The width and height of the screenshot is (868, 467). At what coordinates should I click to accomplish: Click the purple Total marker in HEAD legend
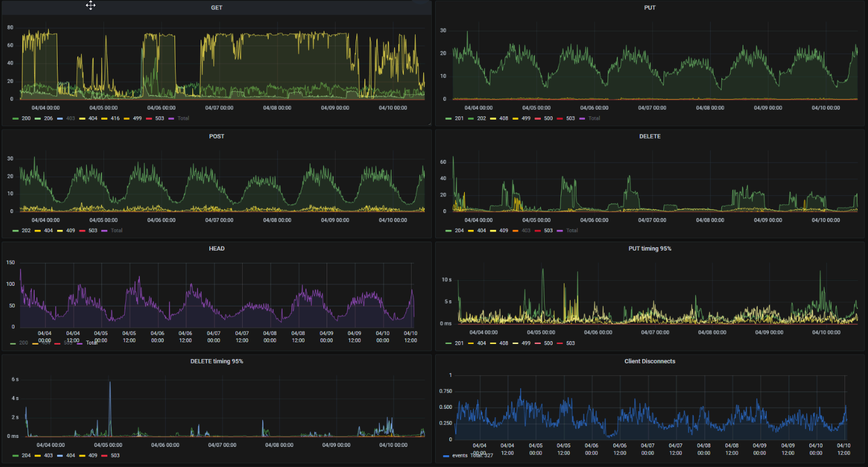click(80, 343)
